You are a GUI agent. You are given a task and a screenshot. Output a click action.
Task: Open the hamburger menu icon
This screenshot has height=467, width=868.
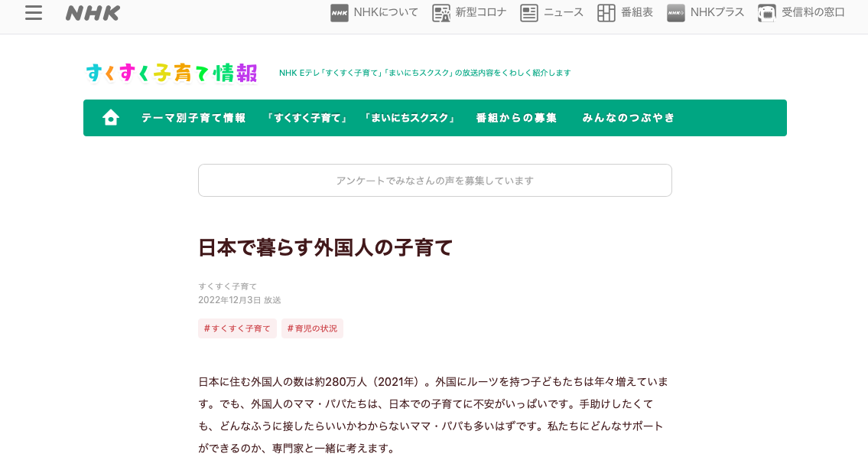34,13
